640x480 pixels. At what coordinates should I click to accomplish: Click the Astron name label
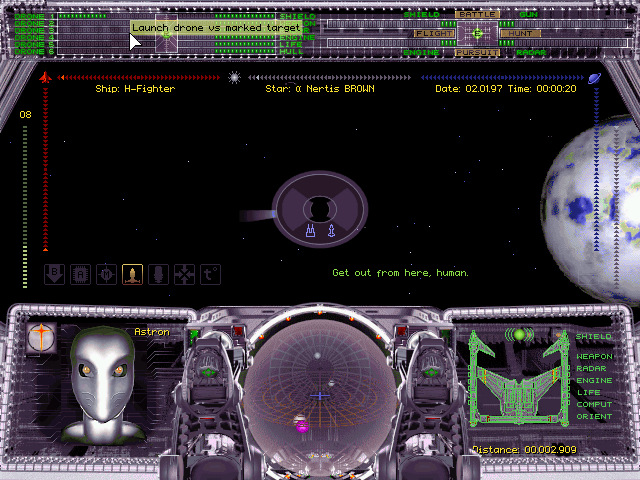[x=152, y=332]
